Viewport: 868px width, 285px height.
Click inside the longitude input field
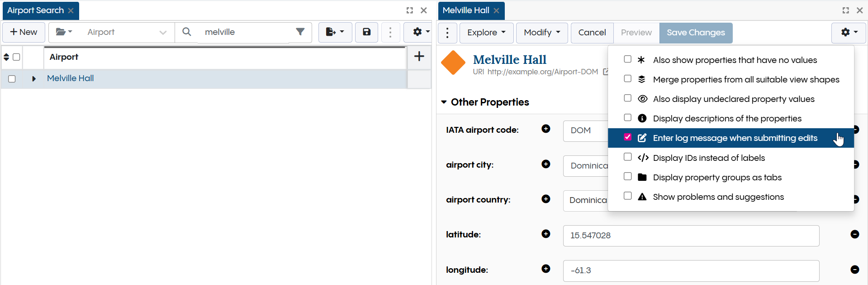pos(691,271)
